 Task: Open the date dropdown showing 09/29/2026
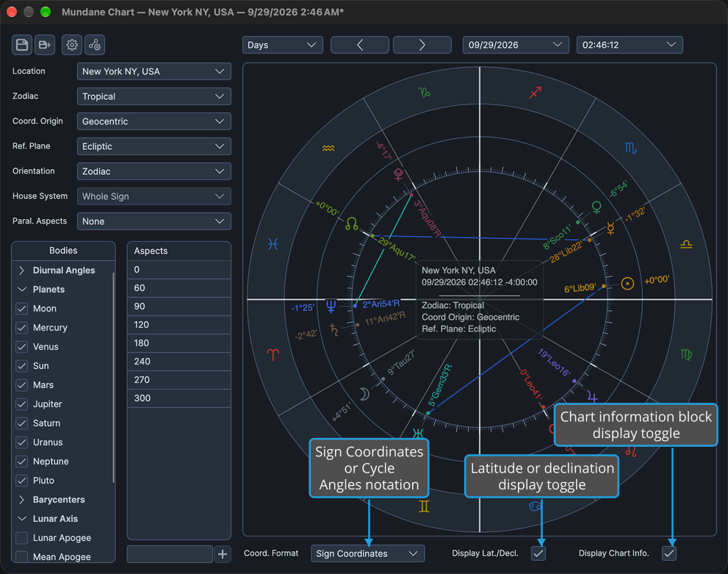point(516,45)
